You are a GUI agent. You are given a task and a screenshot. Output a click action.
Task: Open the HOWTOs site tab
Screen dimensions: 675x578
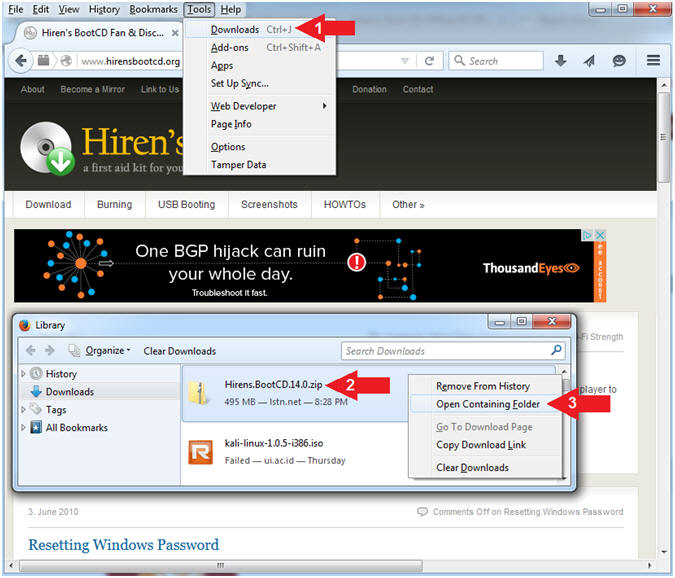tap(345, 204)
